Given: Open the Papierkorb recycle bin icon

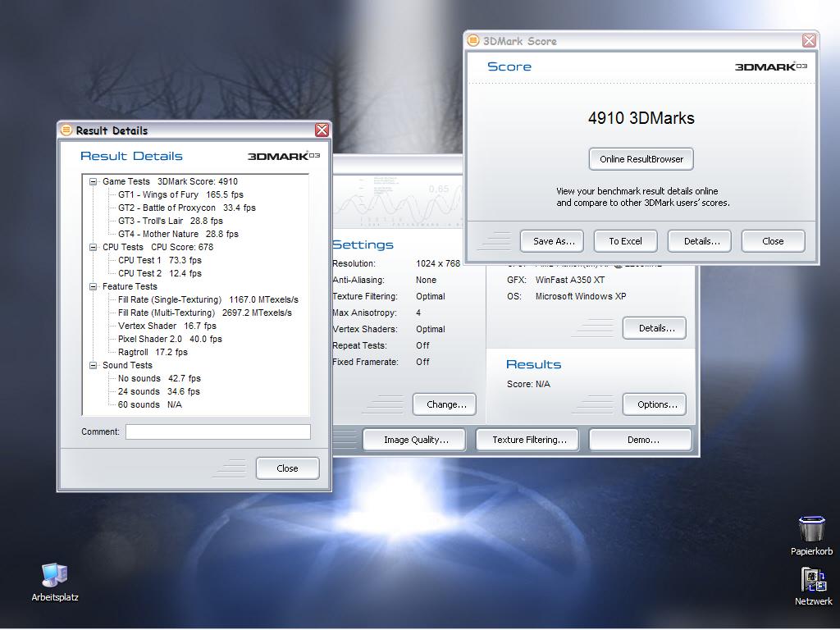Looking at the screenshot, I should click(811, 531).
